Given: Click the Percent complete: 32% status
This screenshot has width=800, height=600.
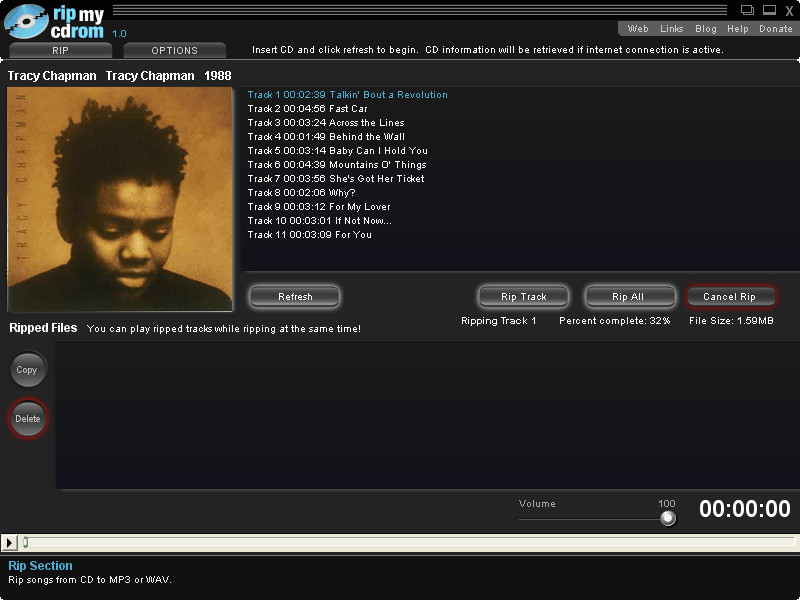Looking at the screenshot, I should click(x=614, y=321).
